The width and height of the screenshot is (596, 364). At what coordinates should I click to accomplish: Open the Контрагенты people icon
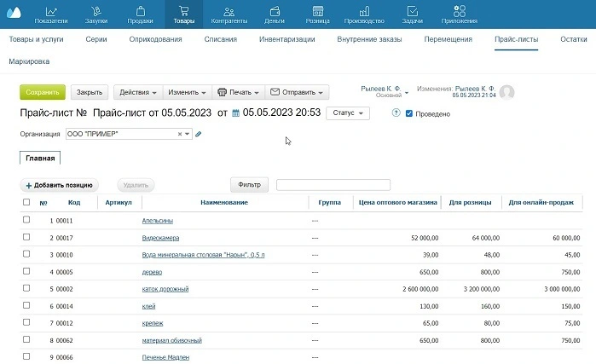pyautogui.click(x=229, y=10)
